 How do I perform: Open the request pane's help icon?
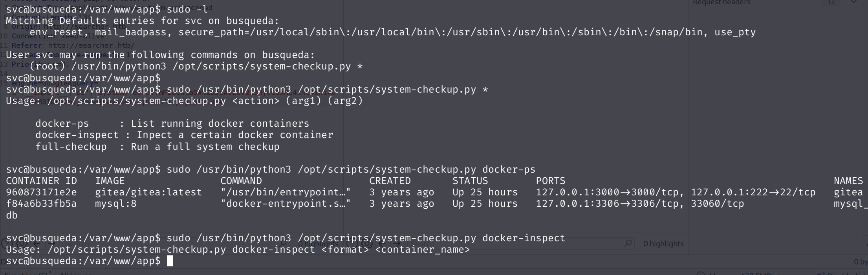pos(6,244)
